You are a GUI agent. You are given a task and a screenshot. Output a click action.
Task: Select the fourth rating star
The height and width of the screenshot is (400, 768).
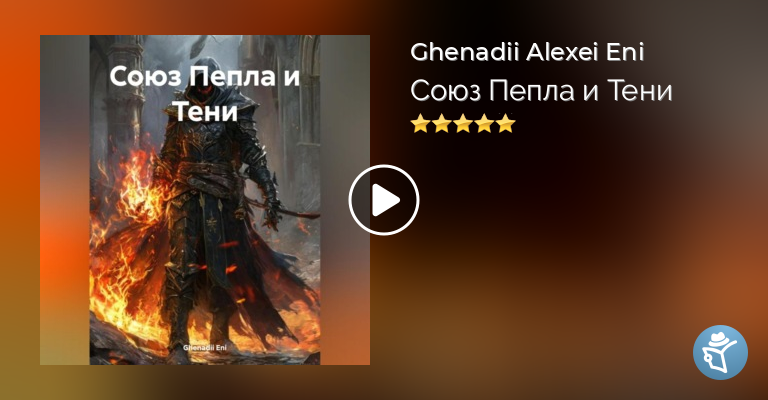coord(484,123)
